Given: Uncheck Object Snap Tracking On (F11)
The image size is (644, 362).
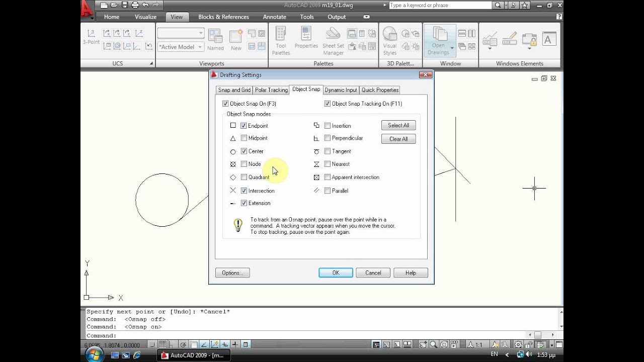Looking at the screenshot, I should tap(328, 104).
